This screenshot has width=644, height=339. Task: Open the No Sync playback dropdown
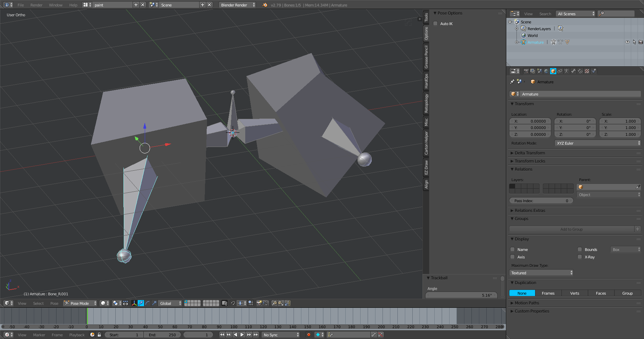point(281,335)
